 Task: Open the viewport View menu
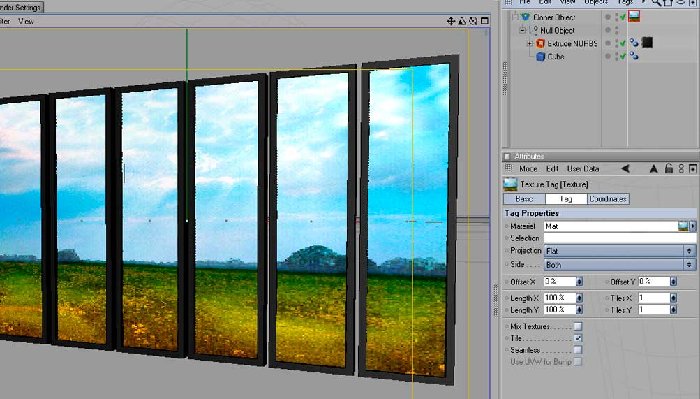pos(25,21)
